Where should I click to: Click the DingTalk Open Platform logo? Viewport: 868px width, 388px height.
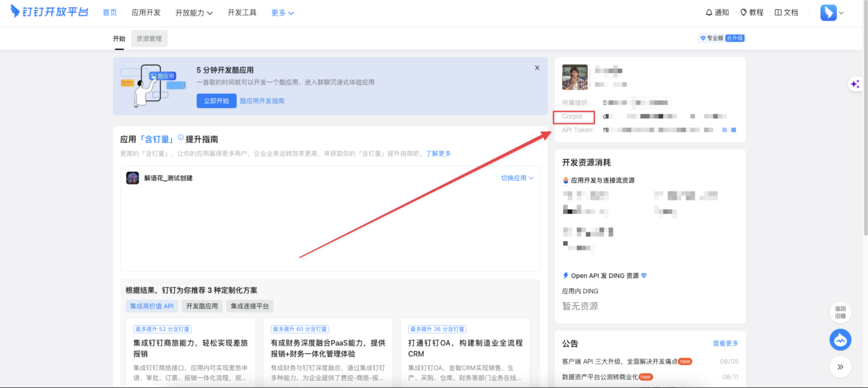click(x=49, y=12)
